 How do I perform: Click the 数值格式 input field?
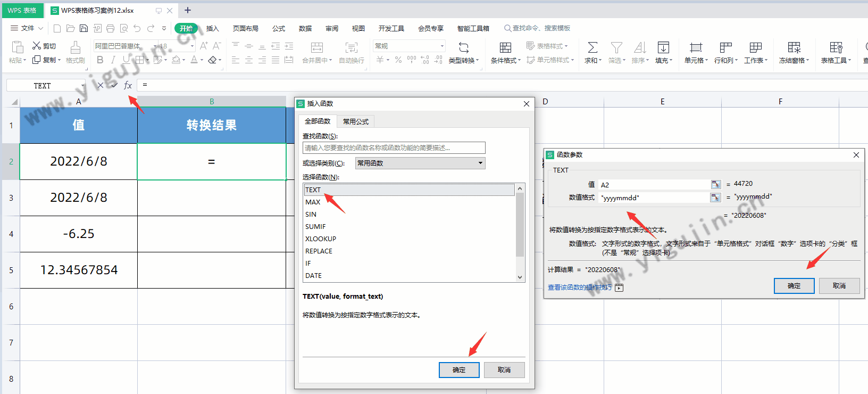654,198
